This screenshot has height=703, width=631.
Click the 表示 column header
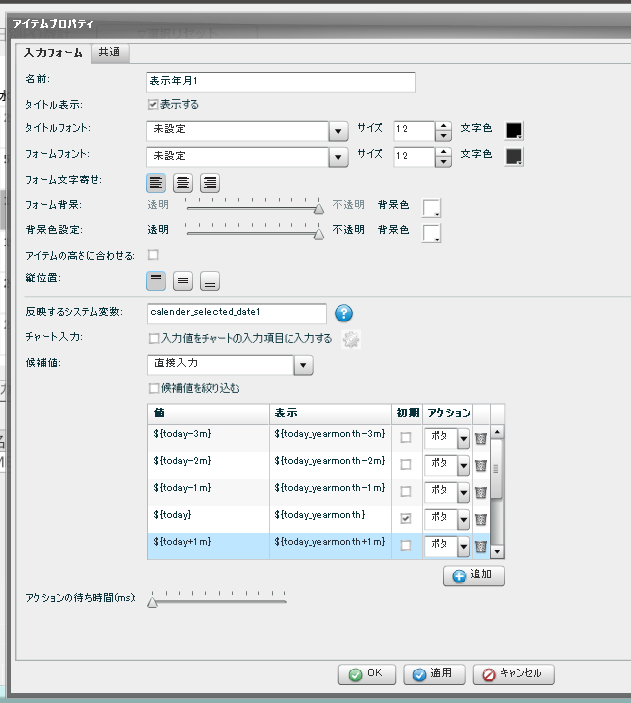coord(330,413)
